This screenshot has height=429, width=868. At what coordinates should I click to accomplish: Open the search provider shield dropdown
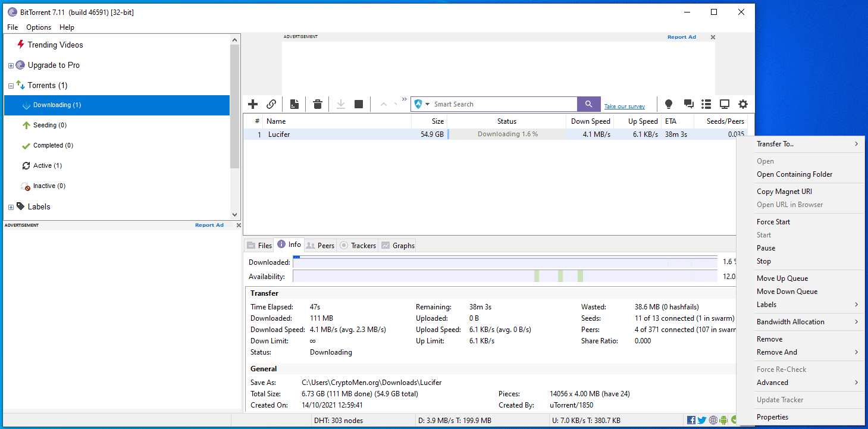422,104
